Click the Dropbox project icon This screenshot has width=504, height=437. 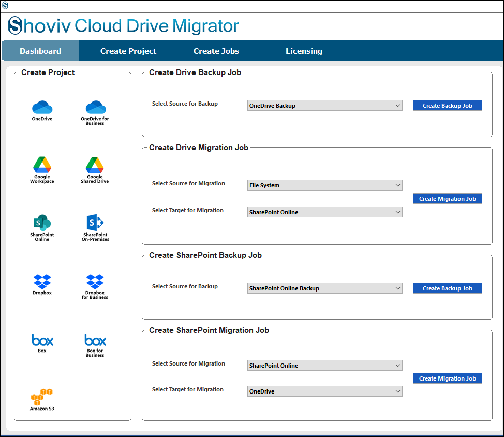[42, 285]
